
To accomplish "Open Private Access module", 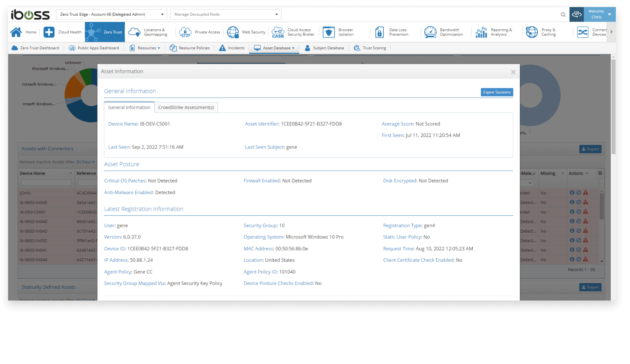I will tap(200, 32).
